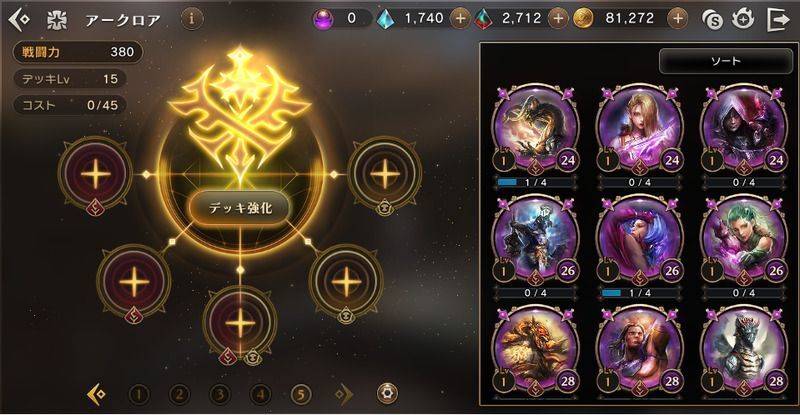Select the green-haired woman card with cost 26
The image size is (800, 415).
[744, 239]
